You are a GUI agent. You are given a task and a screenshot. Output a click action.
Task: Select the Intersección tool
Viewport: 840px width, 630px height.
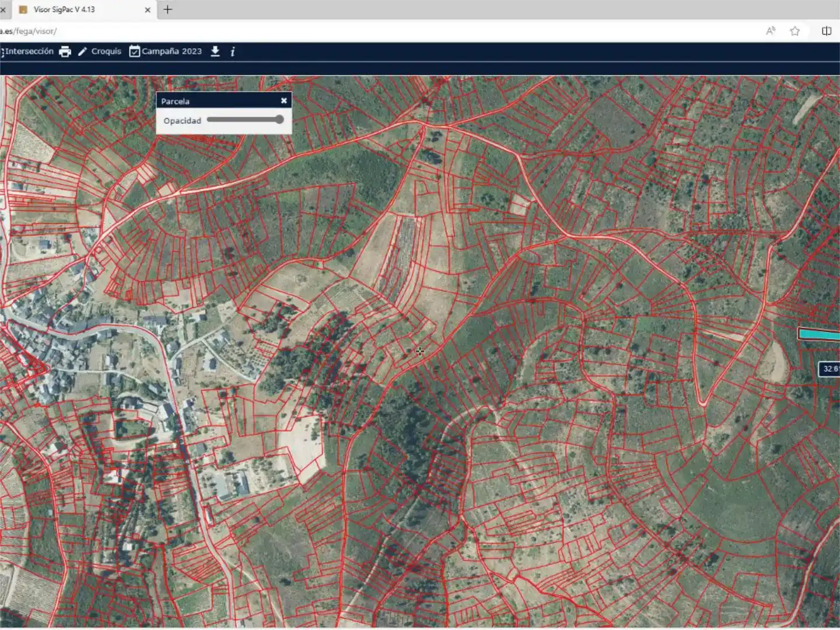[x=27, y=51]
